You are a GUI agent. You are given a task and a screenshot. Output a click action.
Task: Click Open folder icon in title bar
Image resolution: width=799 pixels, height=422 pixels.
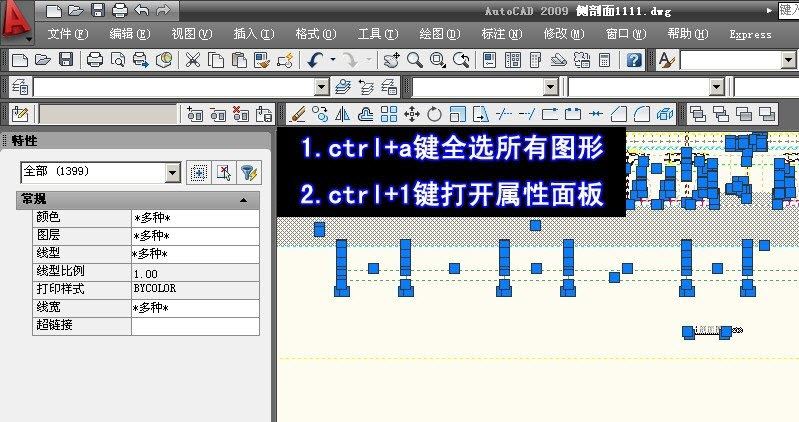pos(75,10)
